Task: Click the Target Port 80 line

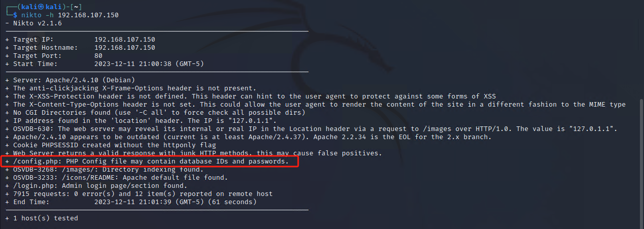Action: point(54,56)
